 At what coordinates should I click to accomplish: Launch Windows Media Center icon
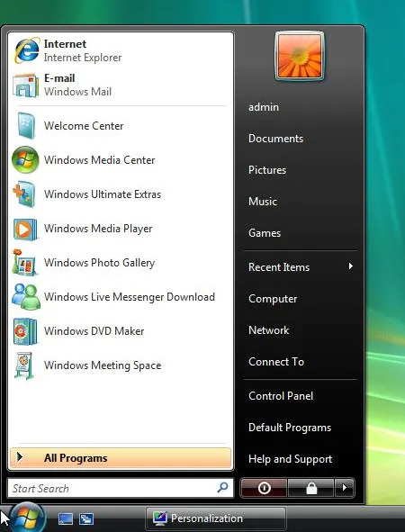(25, 160)
